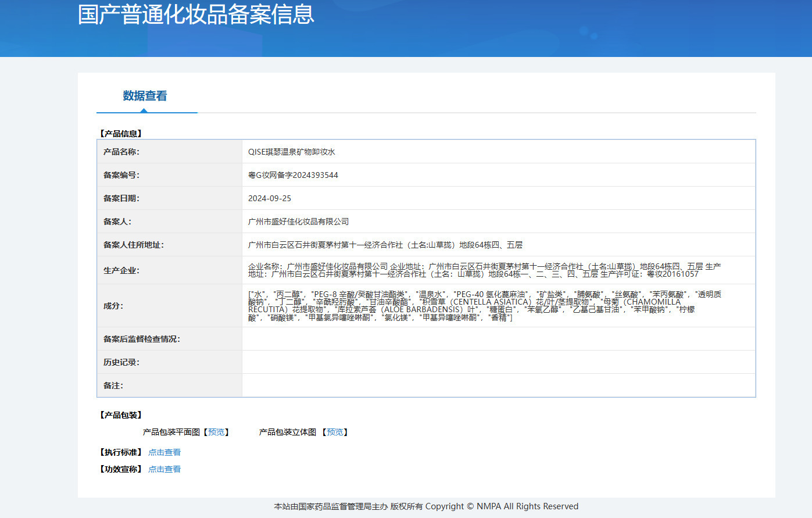The width and height of the screenshot is (812, 518).
Task: Click the empty 备注 cell
Action: (x=498, y=385)
